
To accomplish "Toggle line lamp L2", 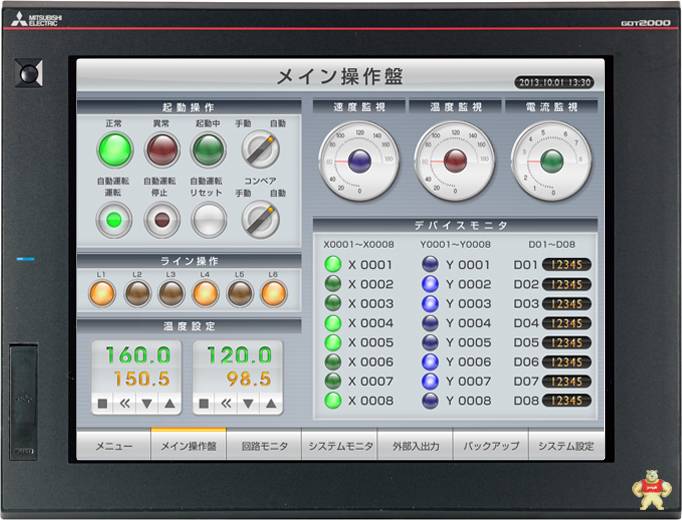I will tap(137, 293).
